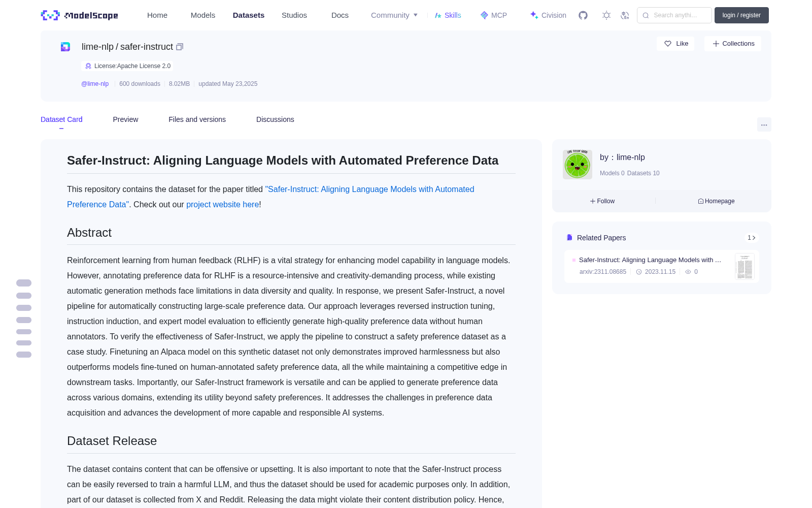
Task: Click the paper views eye icon
Action: 688,272
